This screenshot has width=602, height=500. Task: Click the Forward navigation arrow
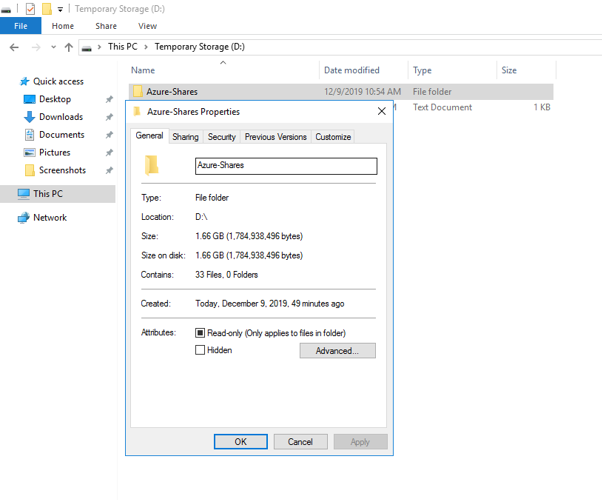pos(36,47)
